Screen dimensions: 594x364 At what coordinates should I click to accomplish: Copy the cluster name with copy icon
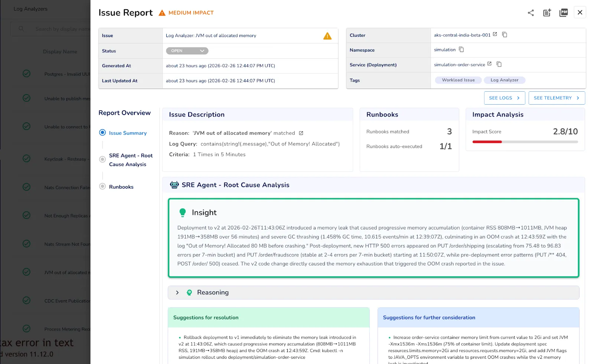[505, 35]
